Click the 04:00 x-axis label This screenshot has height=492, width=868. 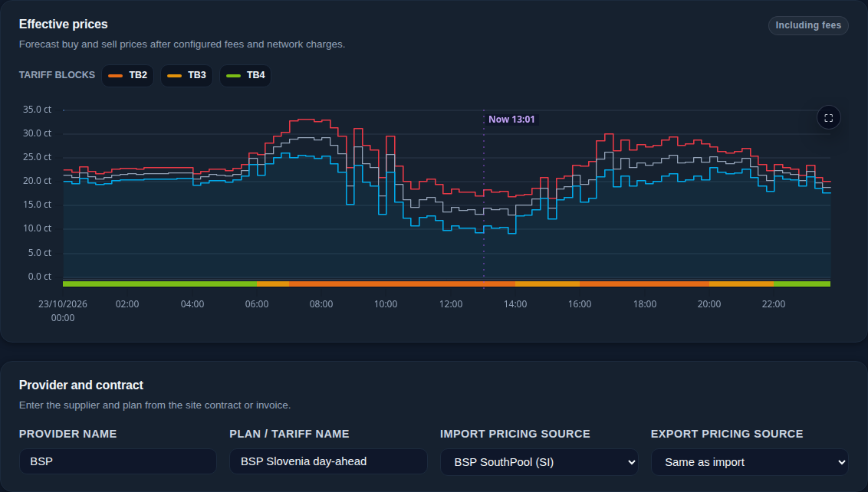tap(192, 304)
